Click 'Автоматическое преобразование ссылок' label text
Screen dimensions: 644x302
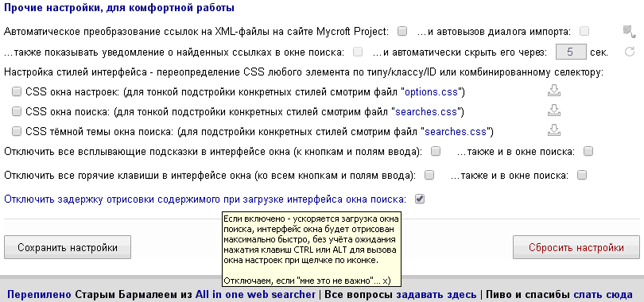tap(196, 31)
